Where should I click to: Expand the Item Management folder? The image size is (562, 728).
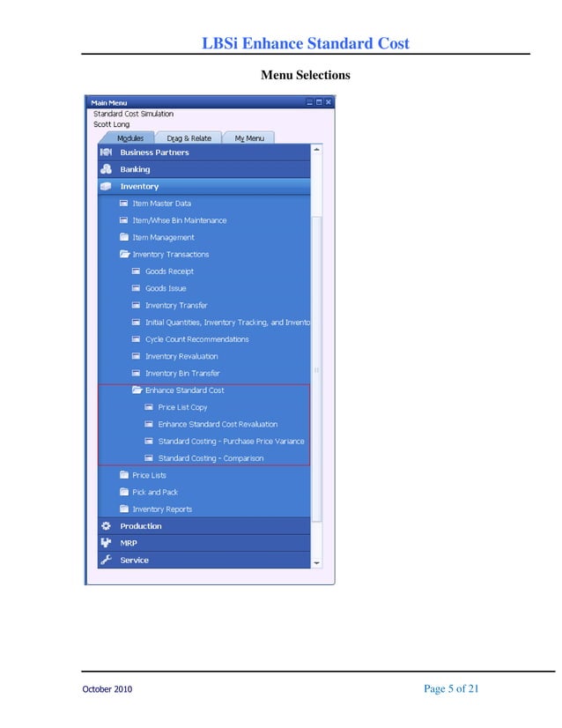click(124, 237)
